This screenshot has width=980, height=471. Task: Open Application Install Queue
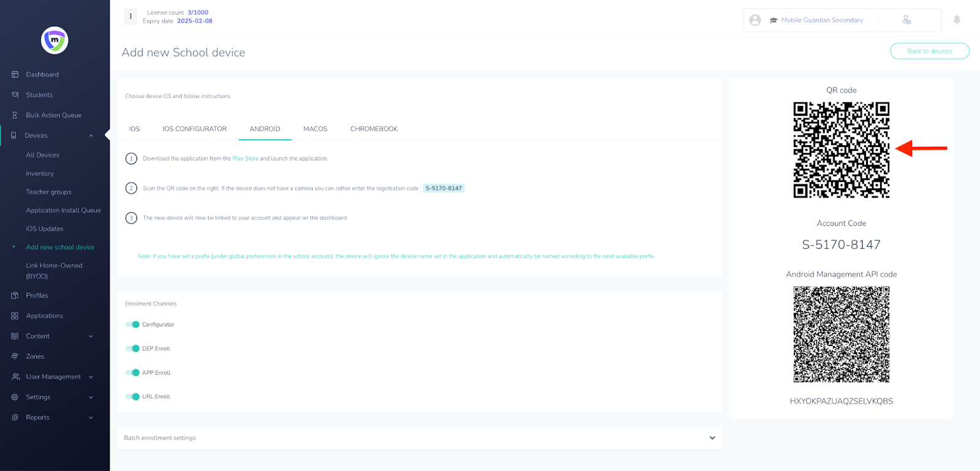point(63,210)
